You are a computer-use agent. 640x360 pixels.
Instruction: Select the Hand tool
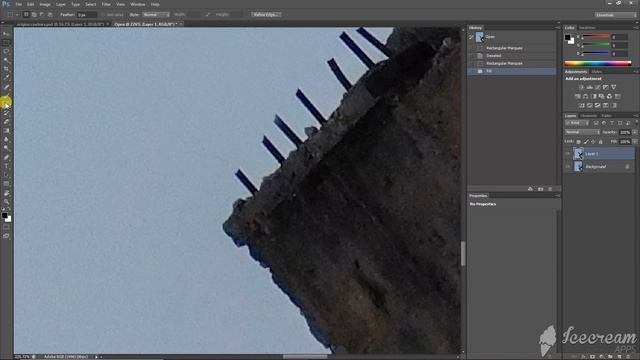(x=6, y=193)
